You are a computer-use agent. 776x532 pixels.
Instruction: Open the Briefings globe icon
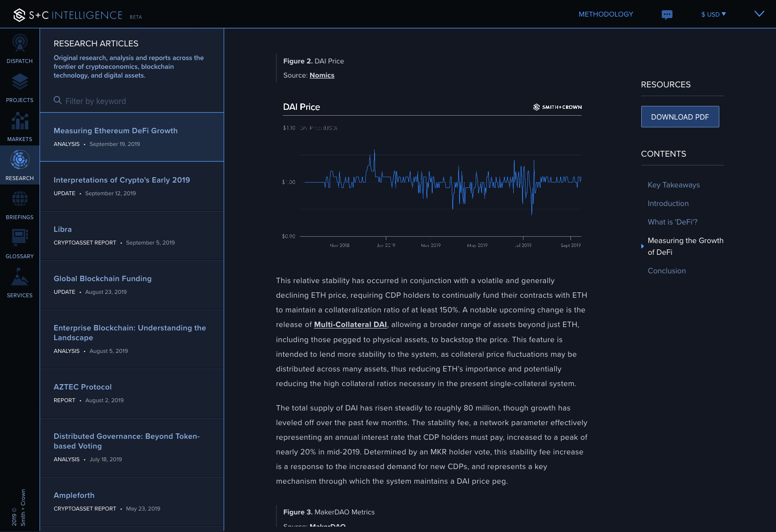click(x=20, y=199)
